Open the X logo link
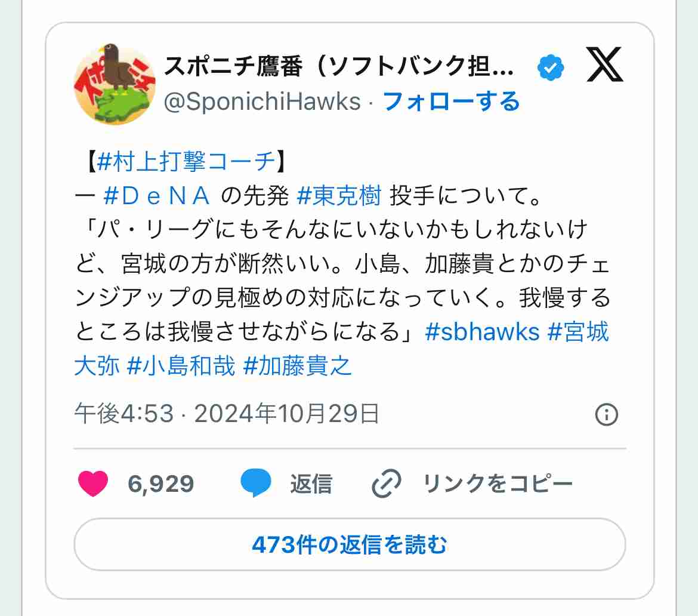698x616 pixels. (x=604, y=65)
